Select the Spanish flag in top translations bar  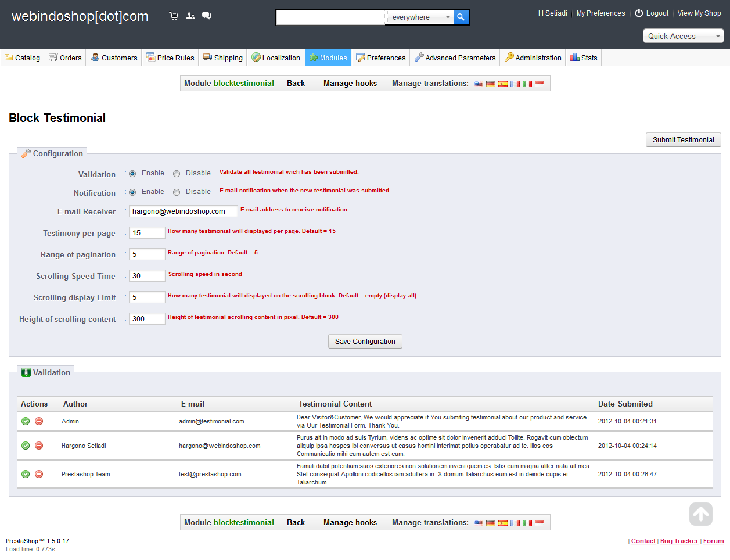tap(503, 84)
